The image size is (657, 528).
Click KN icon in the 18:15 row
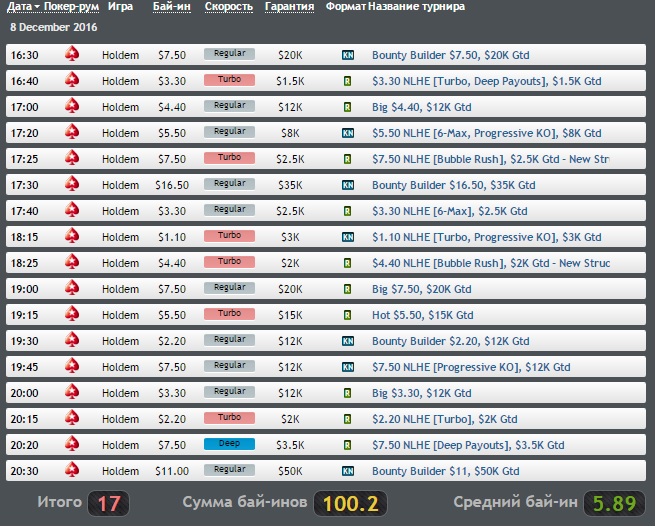[x=348, y=237]
